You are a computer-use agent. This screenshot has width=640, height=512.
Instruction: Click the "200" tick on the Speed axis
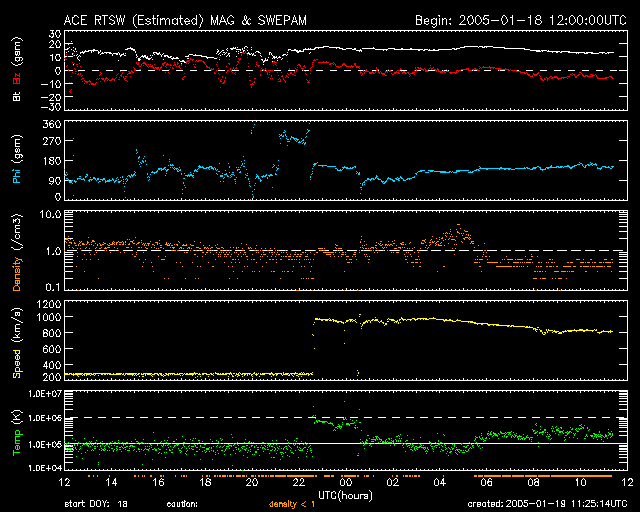coord(52,377)
